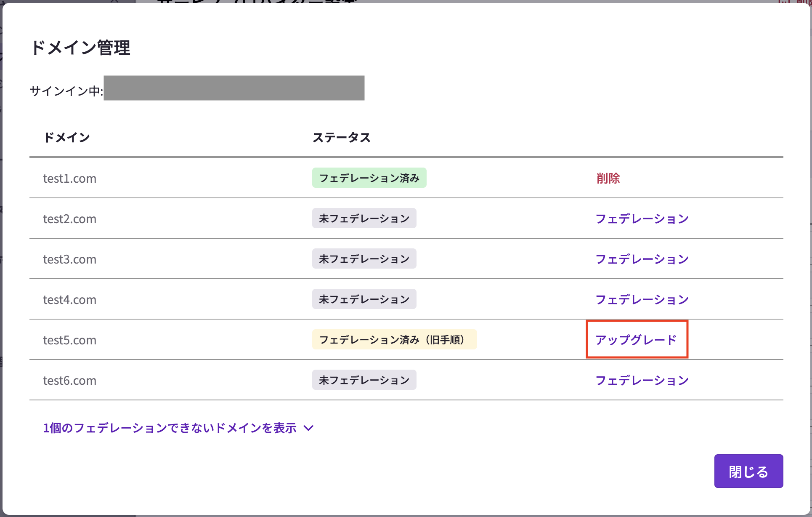
Task: Click 削除 to delete test1.com
Action: click(x=608, y=178)
